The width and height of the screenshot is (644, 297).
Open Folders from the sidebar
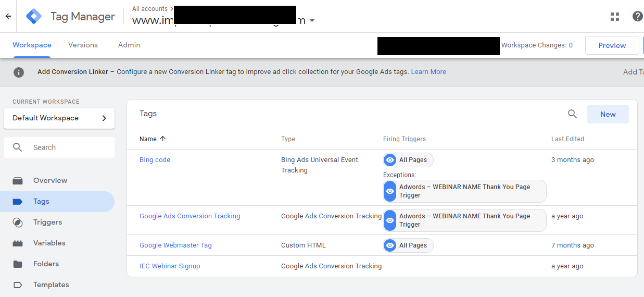point(46,264)
